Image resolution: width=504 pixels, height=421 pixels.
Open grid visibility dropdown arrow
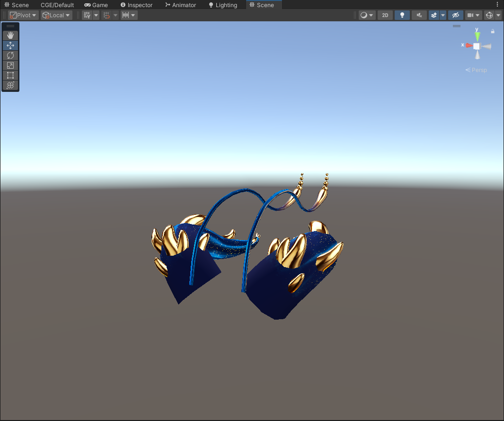(96, 15)
